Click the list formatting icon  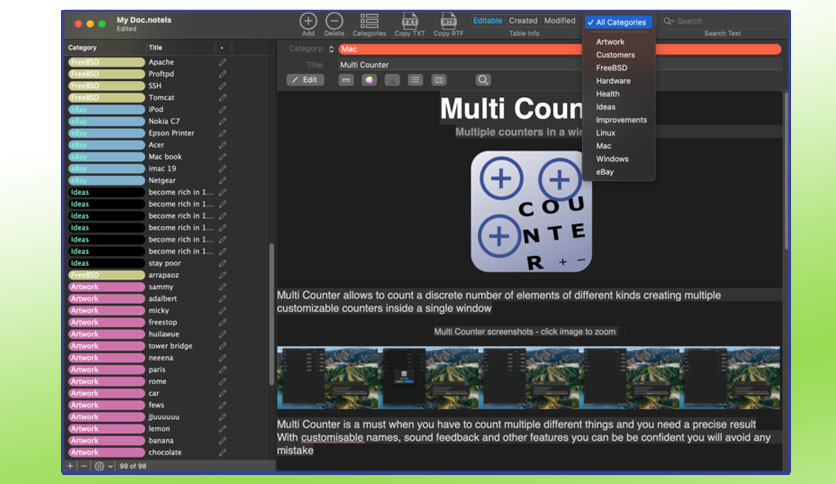415,80
